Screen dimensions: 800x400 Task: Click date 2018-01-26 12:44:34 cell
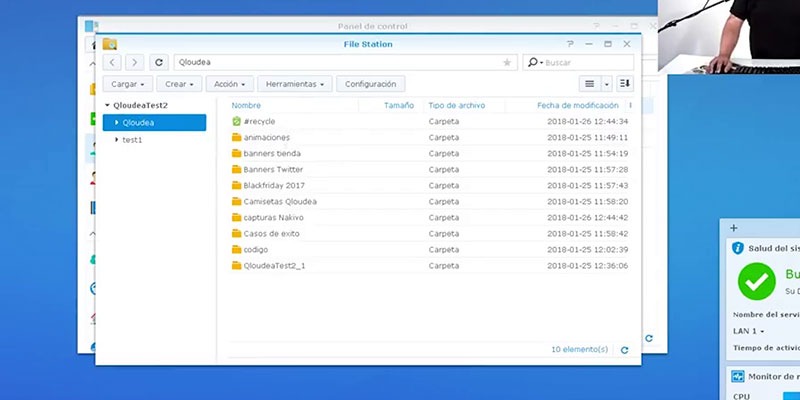click(x=588, y=121)
